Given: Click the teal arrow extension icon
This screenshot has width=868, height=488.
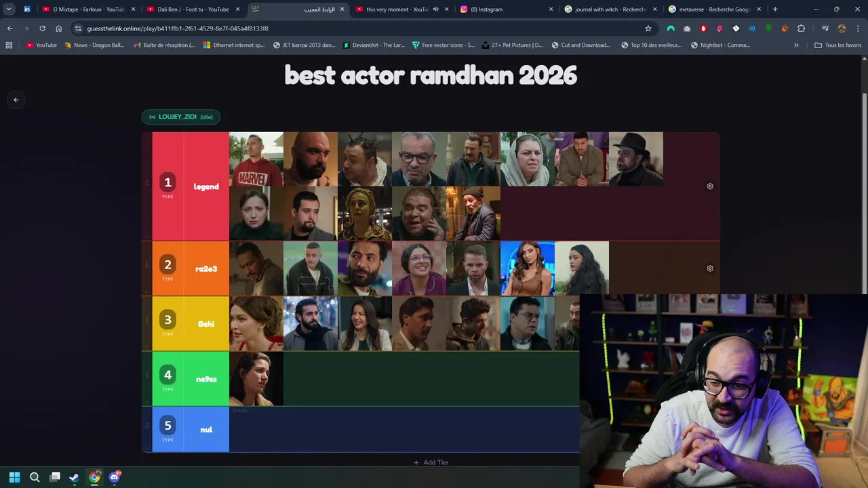Looking at the screenshot, I should click(671, 28).
